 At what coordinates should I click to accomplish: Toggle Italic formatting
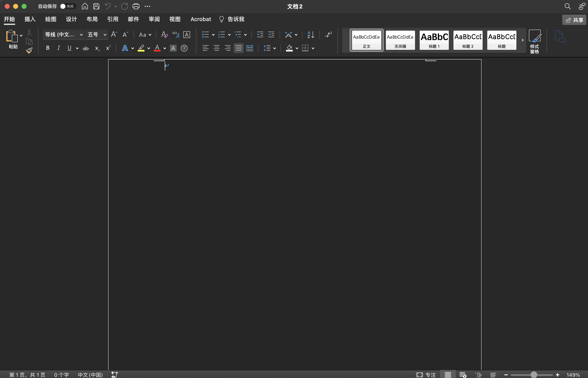pyautogui.click(x=59, y=48)
